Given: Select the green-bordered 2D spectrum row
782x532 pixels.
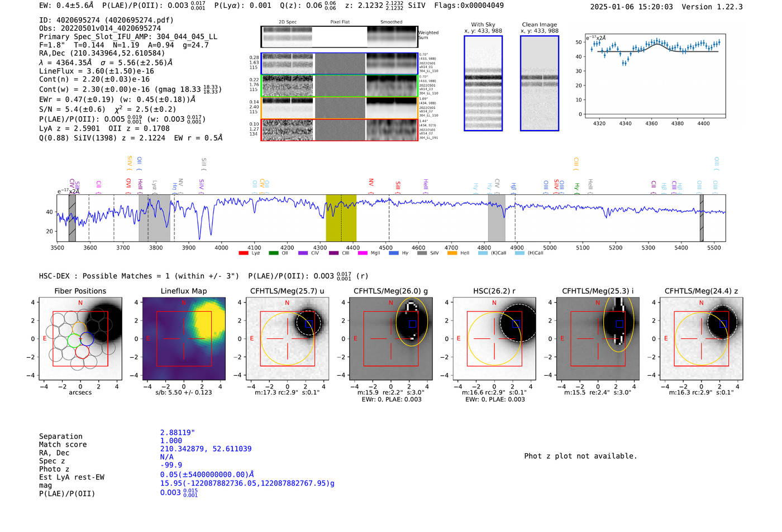Looking at the screenshot, I should pos(339,86).
